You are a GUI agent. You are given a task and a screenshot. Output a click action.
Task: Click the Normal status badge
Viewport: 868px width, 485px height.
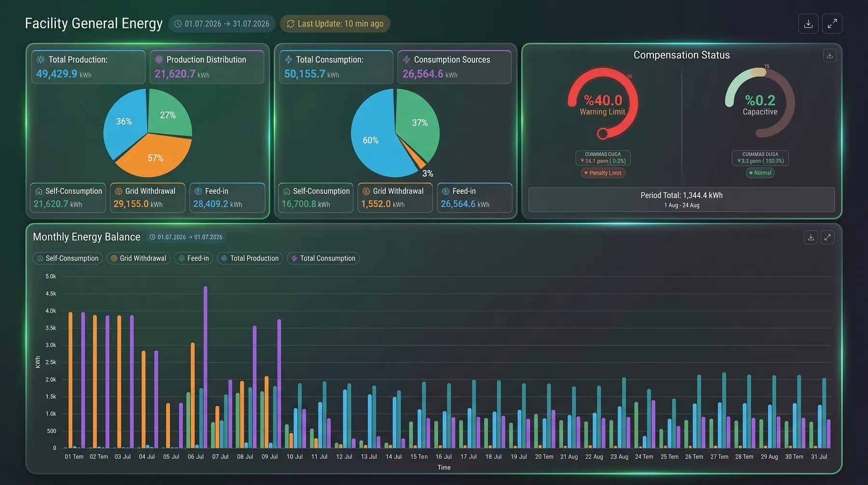coord(760,173)
